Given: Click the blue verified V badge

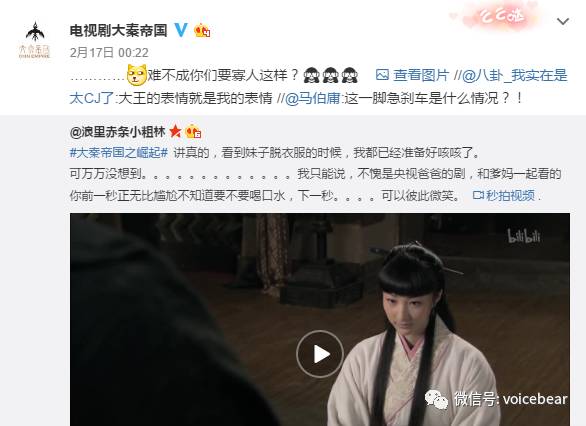Looking at the screenshot, I should point(181,30).
